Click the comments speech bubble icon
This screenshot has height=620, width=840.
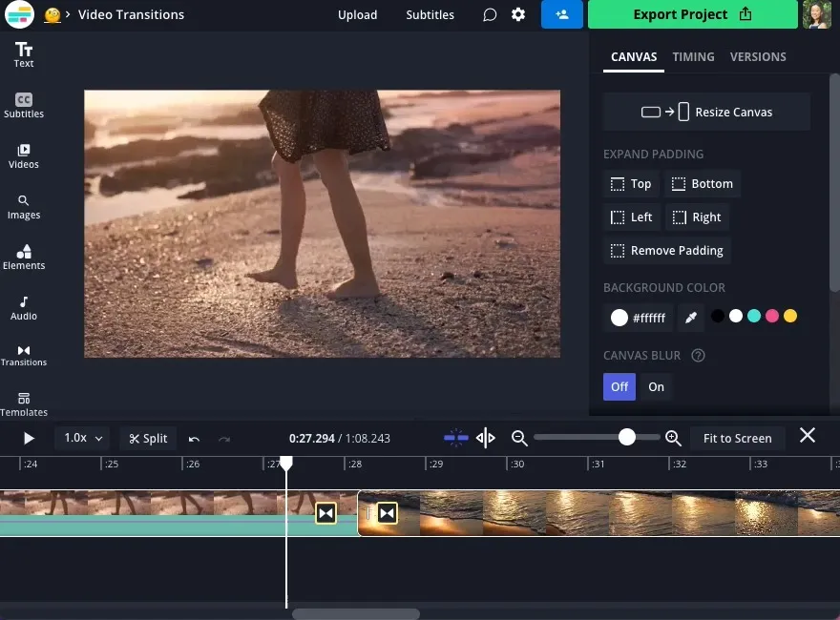[x=490, y=15]
